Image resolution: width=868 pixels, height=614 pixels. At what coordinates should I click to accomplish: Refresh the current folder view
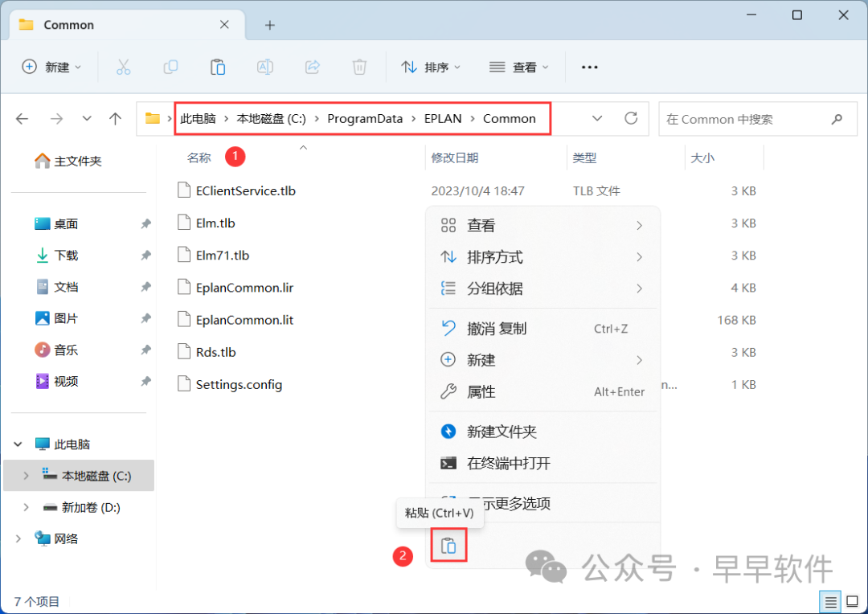click(x=631, y=119)
